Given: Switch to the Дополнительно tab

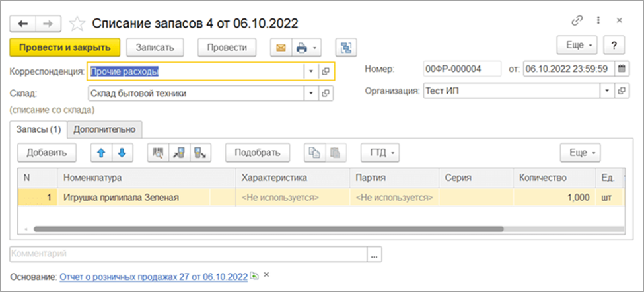Looking at the screenshot, I should pyautogui.click(x=104, y=129).
